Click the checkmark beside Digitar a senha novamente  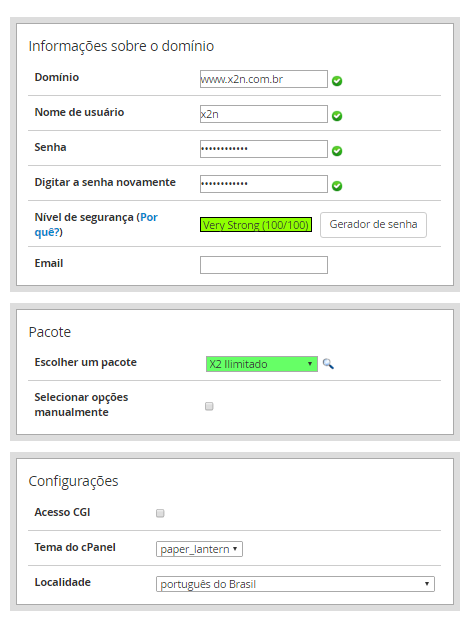click(x=337, y=186)
